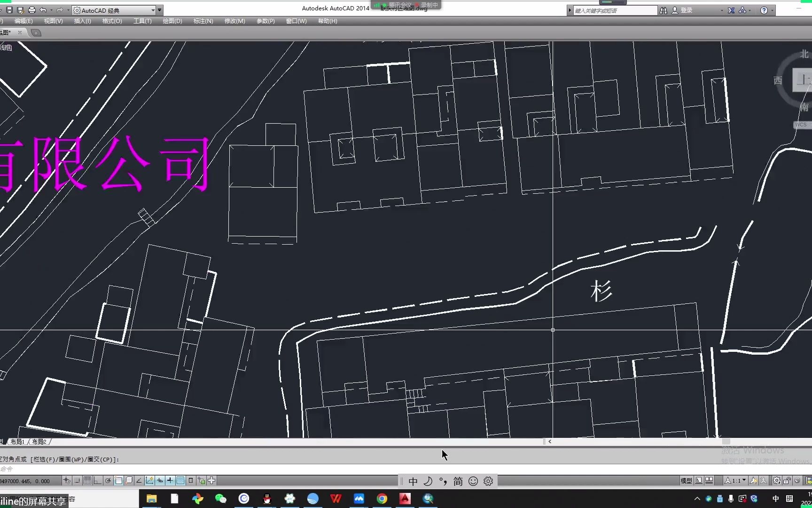This screenshot has height=508, width=812.
Task: Open the AutoCAD 经典 workspace dropdown
Action: pyautogui.click(x=153, y=10)
